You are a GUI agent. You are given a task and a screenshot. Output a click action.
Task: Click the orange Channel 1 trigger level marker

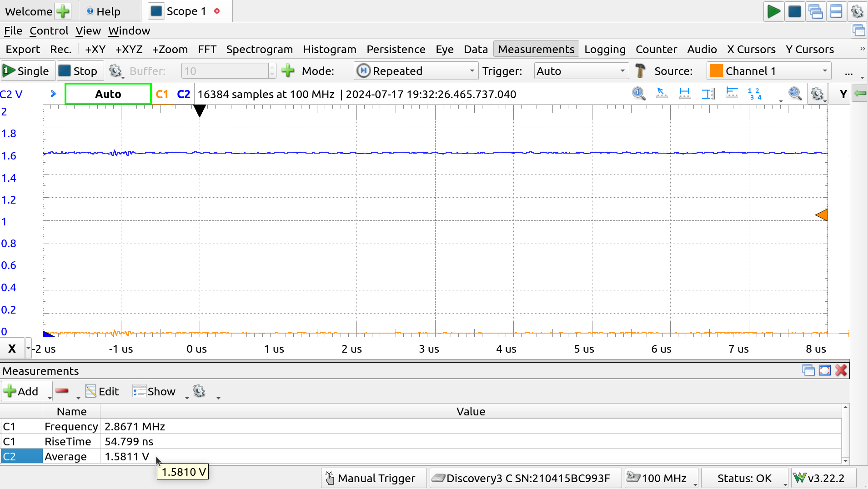click(x=821, y=215)
